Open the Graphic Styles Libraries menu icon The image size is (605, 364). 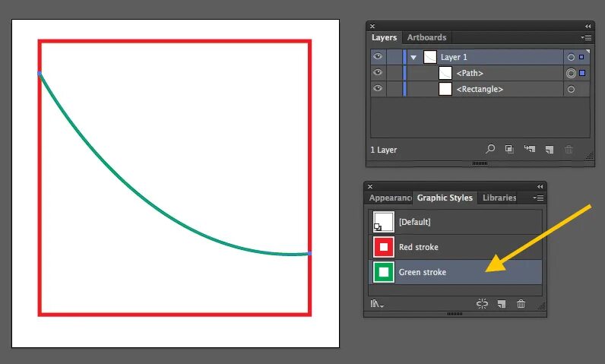pyautogui.click(x=377, y=304)
